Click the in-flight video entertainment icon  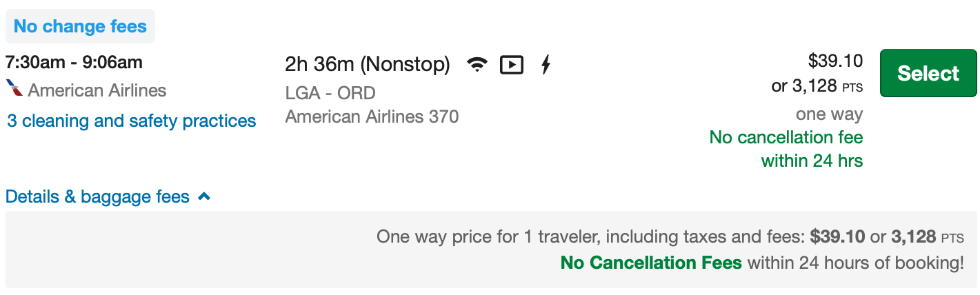coord(511,65)
